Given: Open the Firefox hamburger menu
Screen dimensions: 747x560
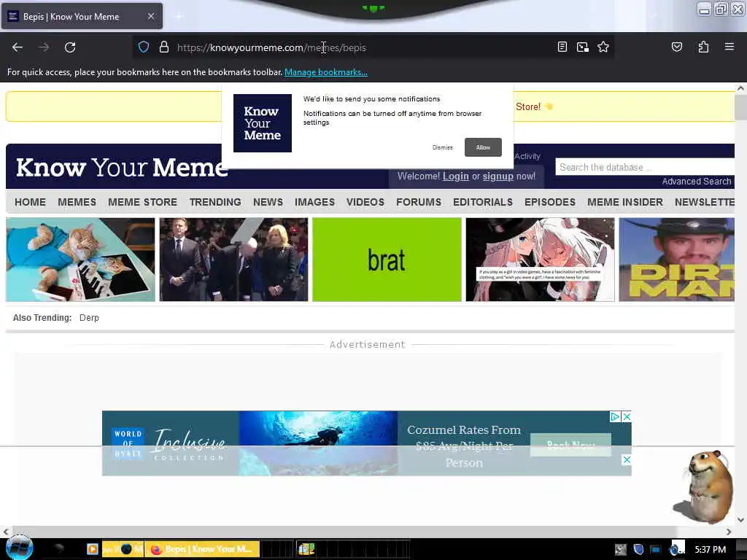Looking at the screenshot, I should 729,47.
